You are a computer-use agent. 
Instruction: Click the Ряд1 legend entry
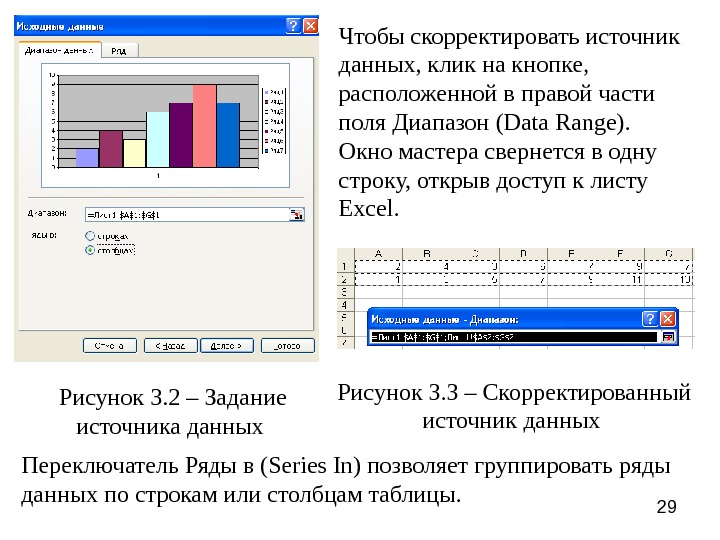click(275, 92)
